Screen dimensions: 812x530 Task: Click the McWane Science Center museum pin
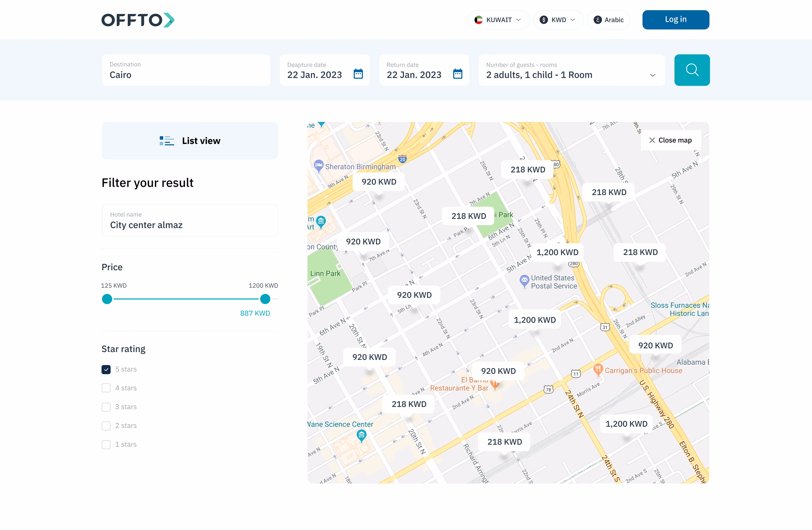pos(361,436)
